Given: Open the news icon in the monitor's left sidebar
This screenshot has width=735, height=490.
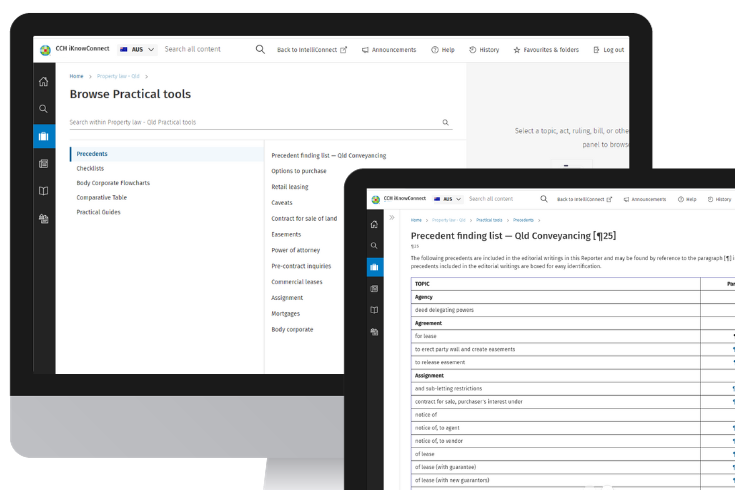Looking at the screenshot, I should (43, 163).
